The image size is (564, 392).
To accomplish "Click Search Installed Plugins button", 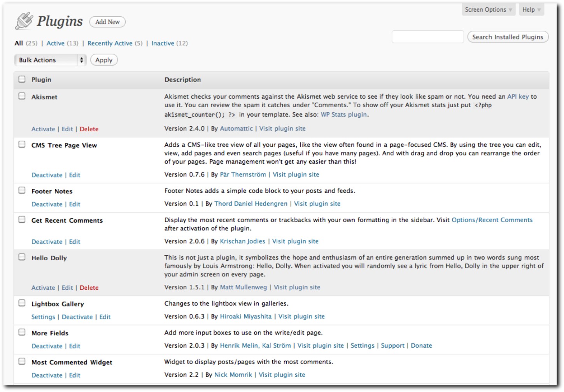I will (508, 37).
